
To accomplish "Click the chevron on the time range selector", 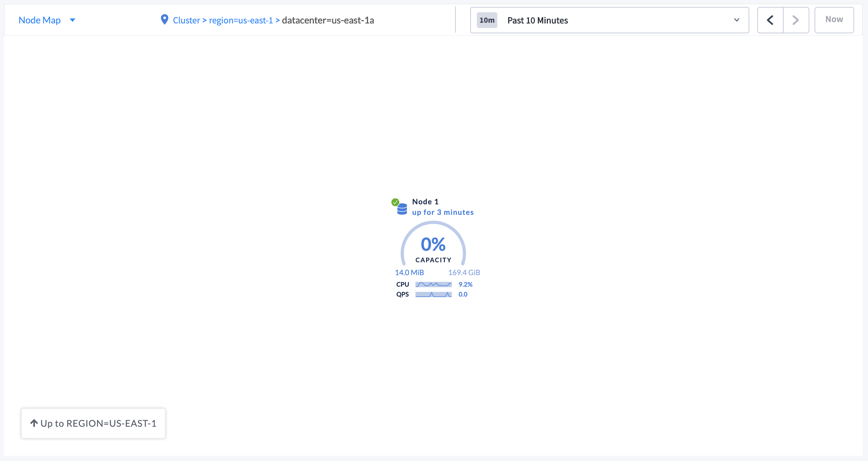I will click(737, 20).
